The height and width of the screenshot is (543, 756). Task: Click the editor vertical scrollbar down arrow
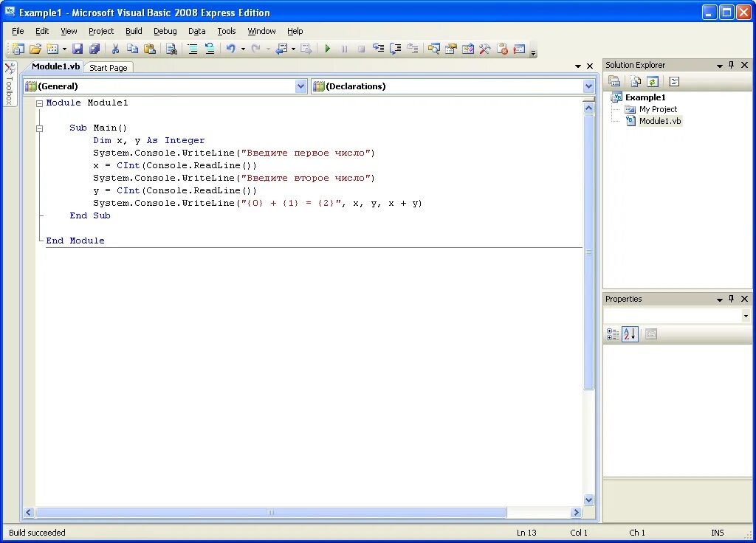tap(588, 499)
